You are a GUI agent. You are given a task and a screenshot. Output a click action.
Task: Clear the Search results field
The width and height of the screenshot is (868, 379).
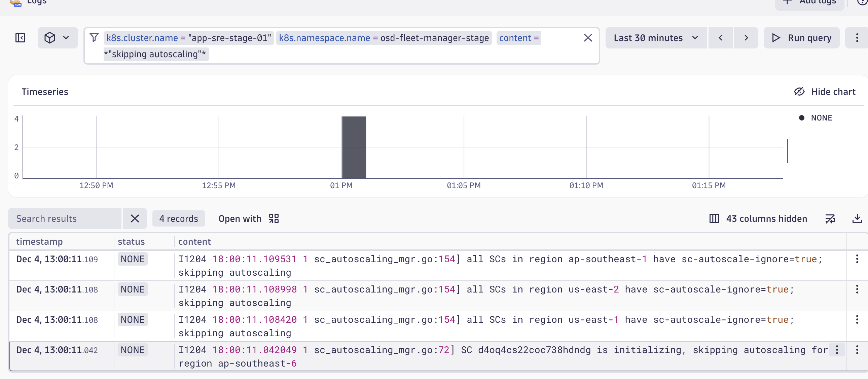(135, 218)
